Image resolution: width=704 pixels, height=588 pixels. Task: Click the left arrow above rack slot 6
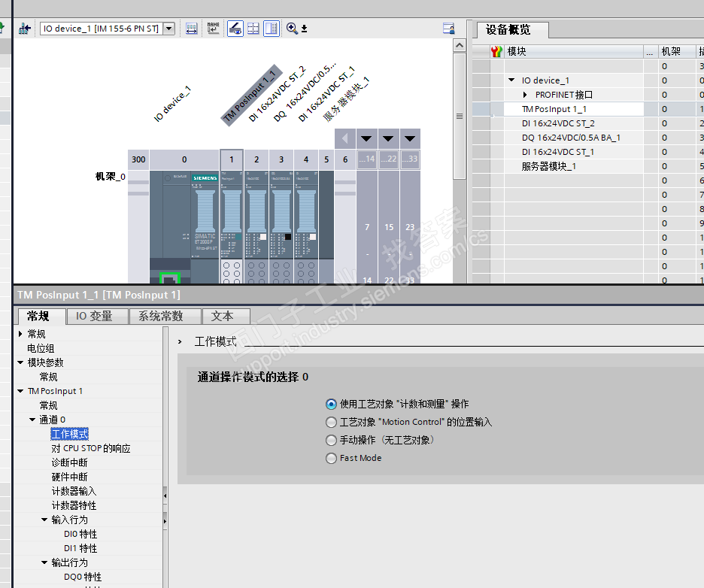click(x=344, y=138)
